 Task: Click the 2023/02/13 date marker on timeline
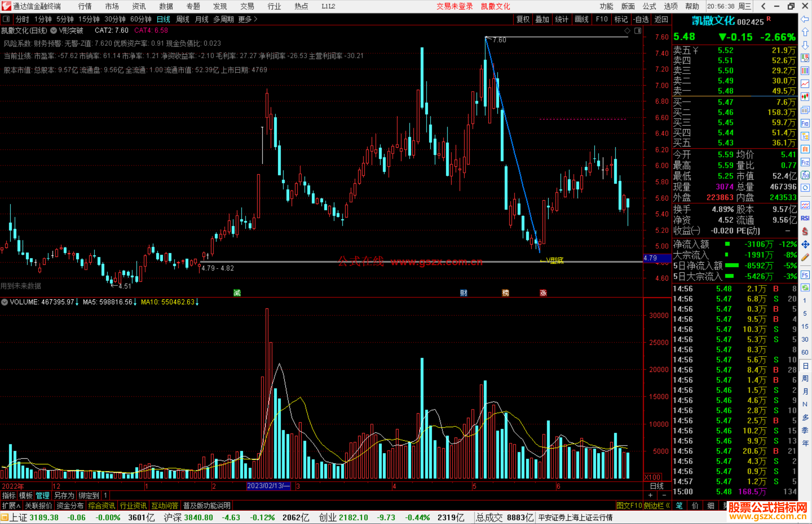tap(268, 486)
